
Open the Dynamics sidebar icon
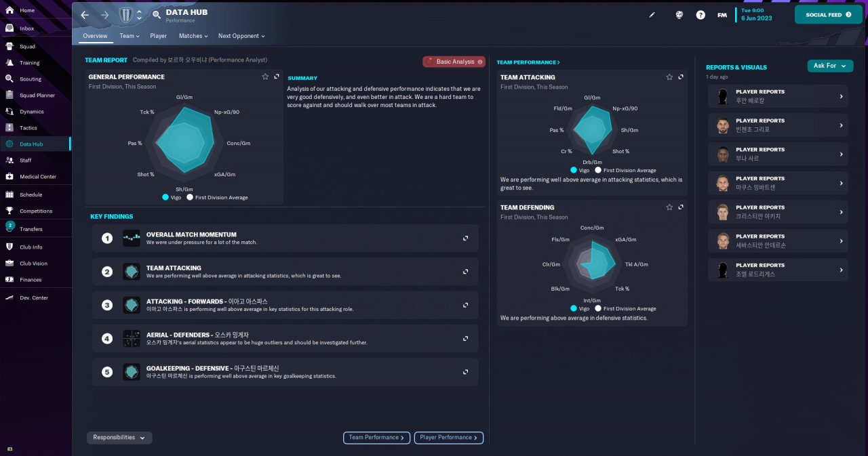click(x=9, y=111)
